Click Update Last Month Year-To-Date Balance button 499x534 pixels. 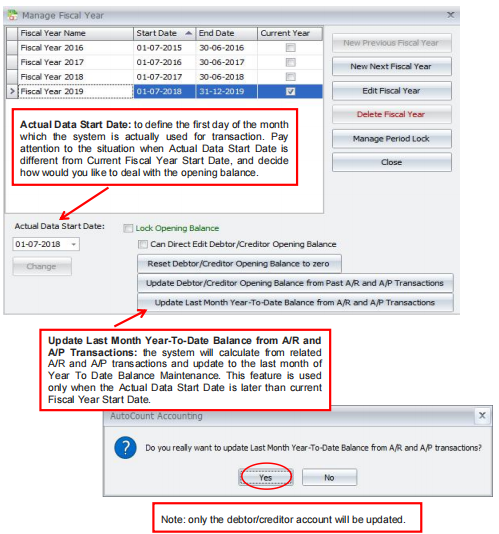[x=295, y=302]
